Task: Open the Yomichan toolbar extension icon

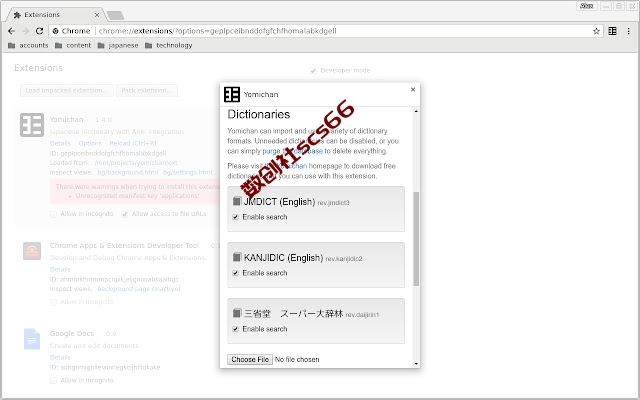Action: (x=612, y=31)
